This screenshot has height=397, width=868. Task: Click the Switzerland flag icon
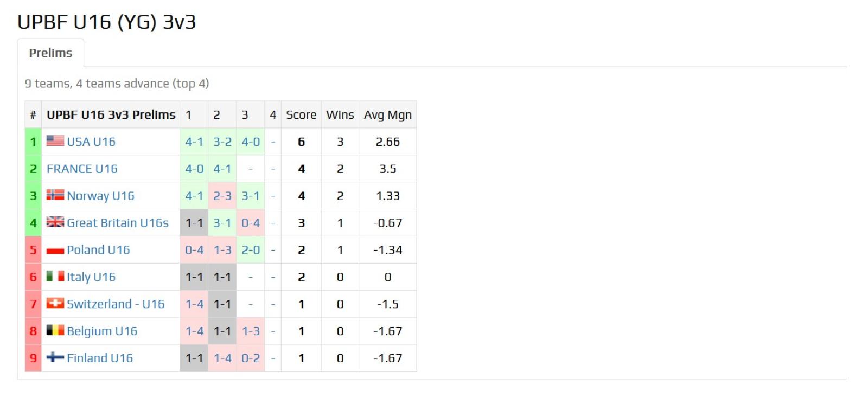[55, 304]
